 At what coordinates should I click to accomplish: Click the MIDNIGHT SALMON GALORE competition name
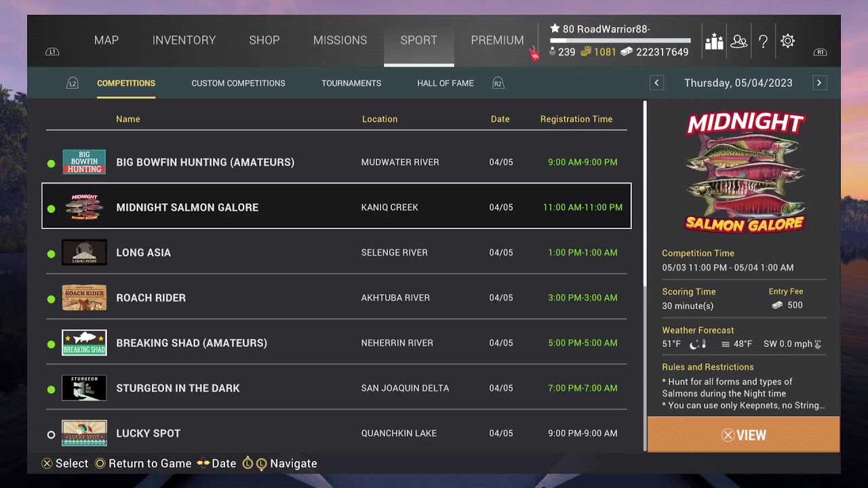187,207
